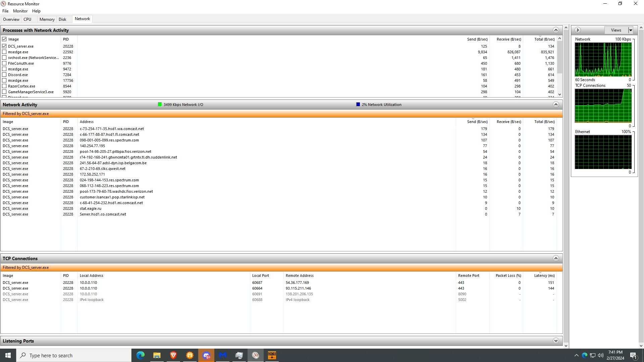Select the 140.254.77.195 address row
The height and width of the screenshot is (362, 644).
278,146
